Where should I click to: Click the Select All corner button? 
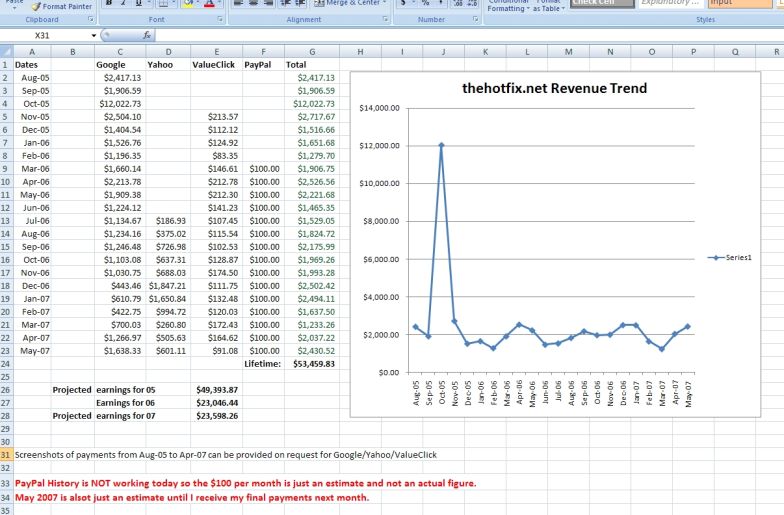click(6, 52)
